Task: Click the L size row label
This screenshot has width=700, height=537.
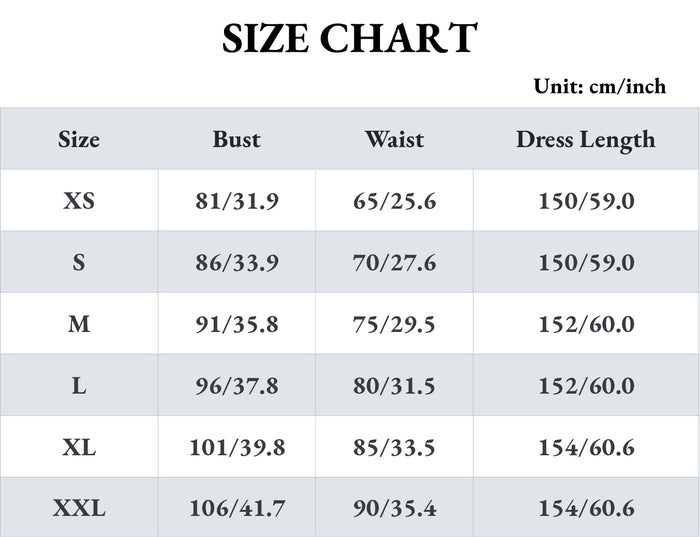Action: coord(79,386)
